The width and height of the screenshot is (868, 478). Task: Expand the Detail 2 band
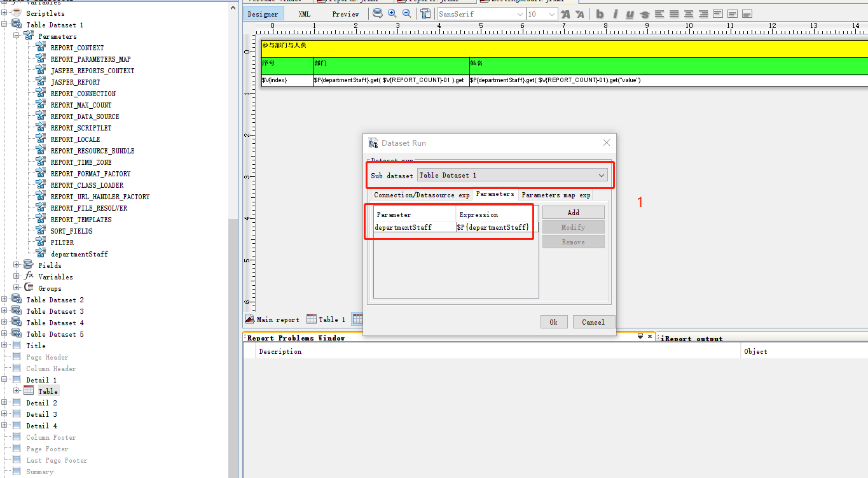pyautogui.click(x=4, y=403)
